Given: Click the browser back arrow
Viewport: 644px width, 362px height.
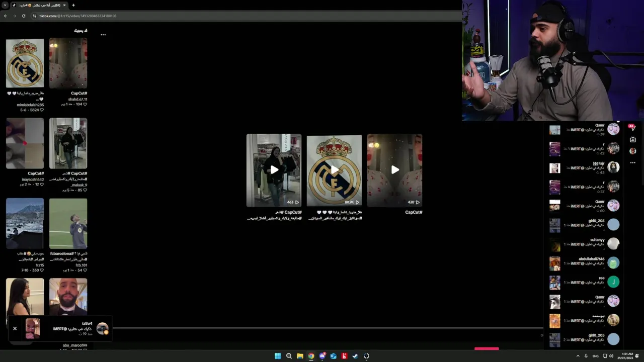Looking at the screenshot, I should click(x=6, y=16).
